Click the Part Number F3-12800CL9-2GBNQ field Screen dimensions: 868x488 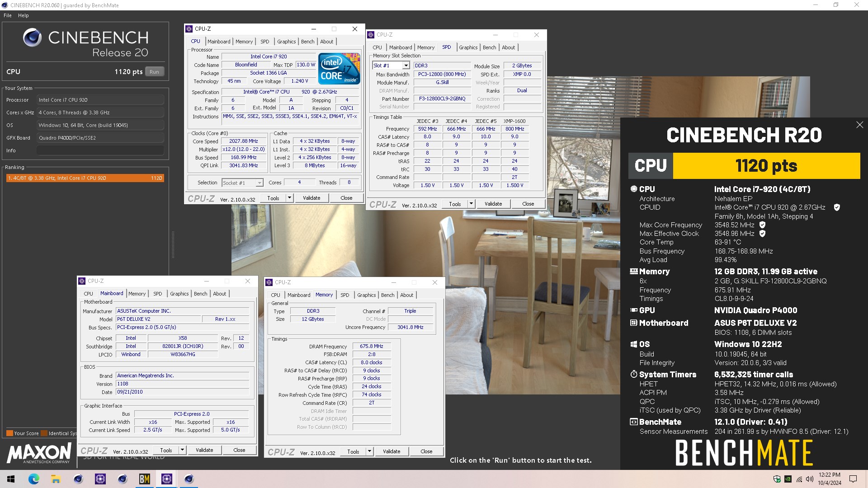point(442,99)
